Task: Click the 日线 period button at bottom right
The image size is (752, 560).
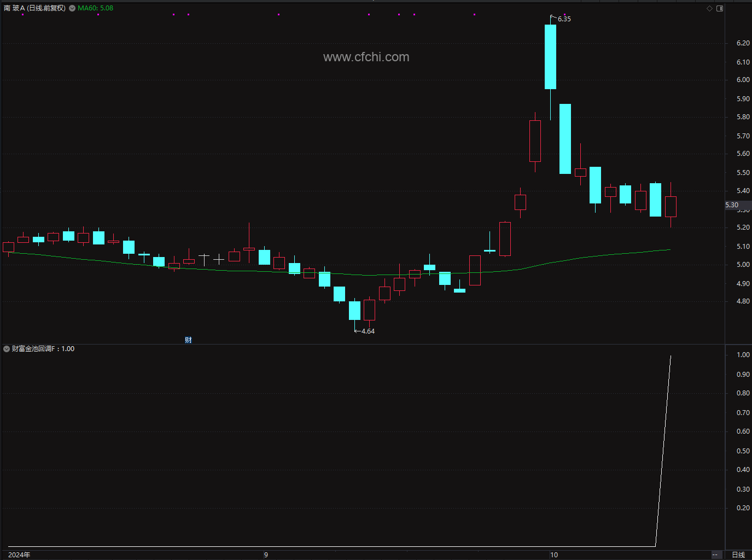Action: coord(738,555)
